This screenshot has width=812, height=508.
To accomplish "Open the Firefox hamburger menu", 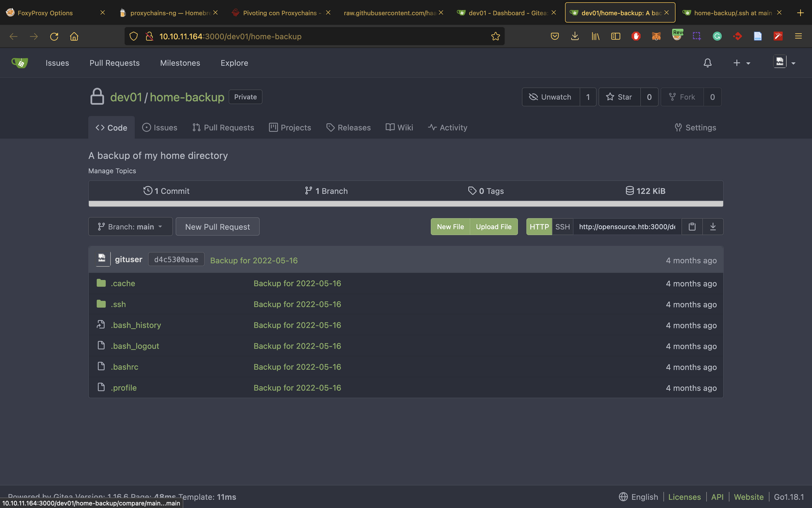I will point(798,36).
